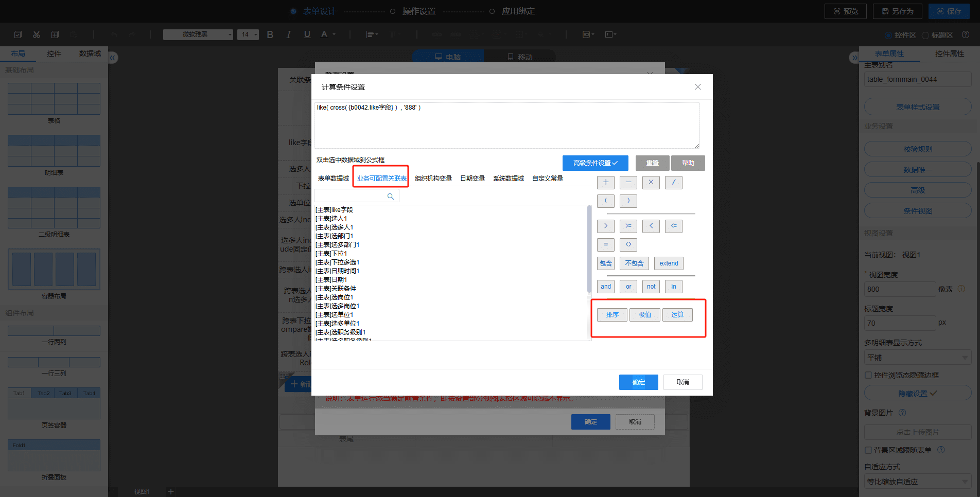The height and width of the screenshot is (497, 980).
Task: Click help icon next to 标题区
Action: (x=966, y=34)
